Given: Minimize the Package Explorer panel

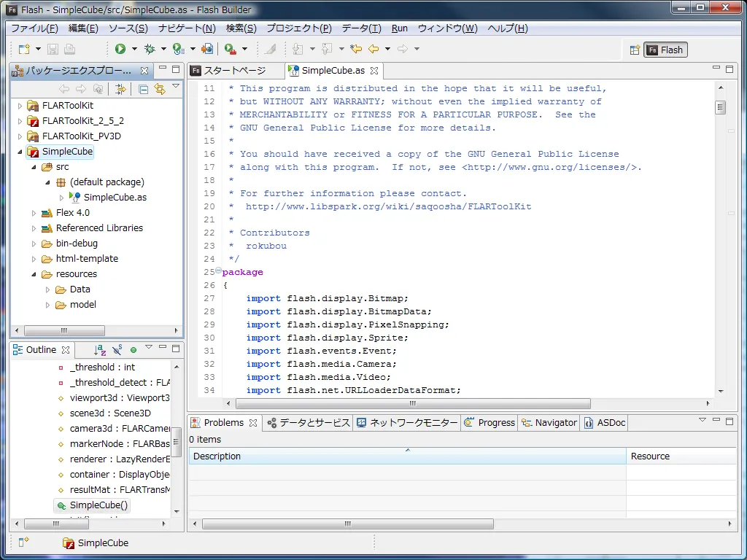Looking at the screenshot, I should [x=163, y=69].
